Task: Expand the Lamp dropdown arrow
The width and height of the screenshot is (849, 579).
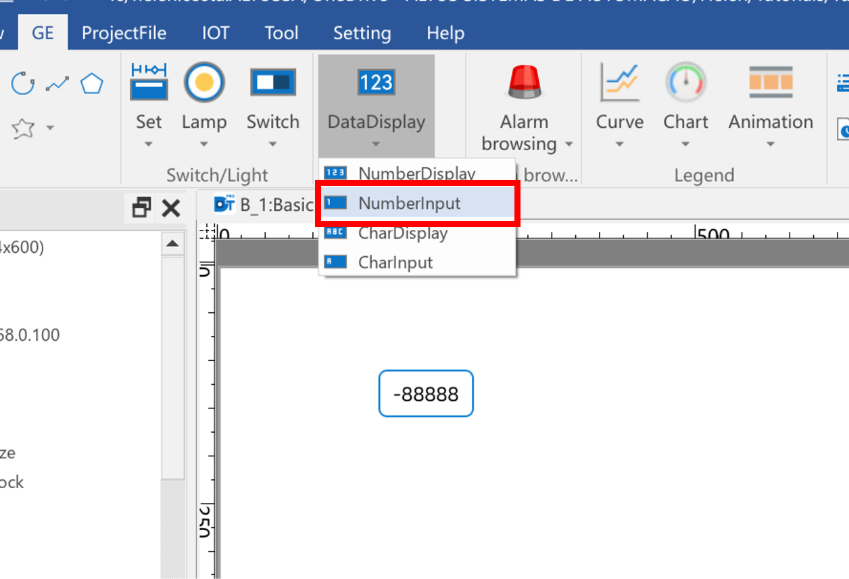Action: tap(204, 144)
